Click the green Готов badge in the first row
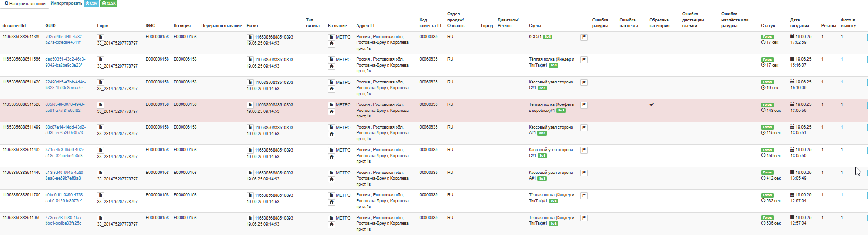868x235 pixels. [x=767, y=37]
